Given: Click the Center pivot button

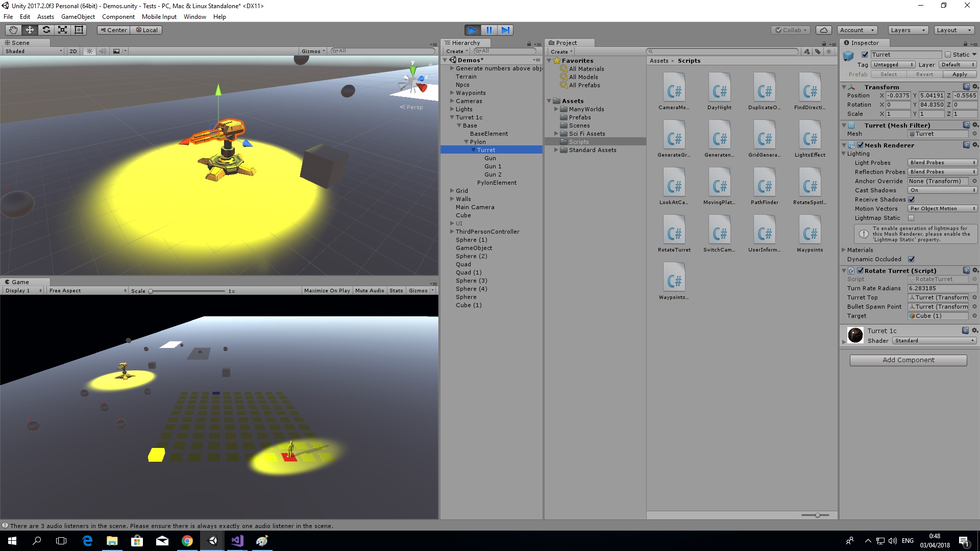Looking at the screenshot, I should pos(113,30).
